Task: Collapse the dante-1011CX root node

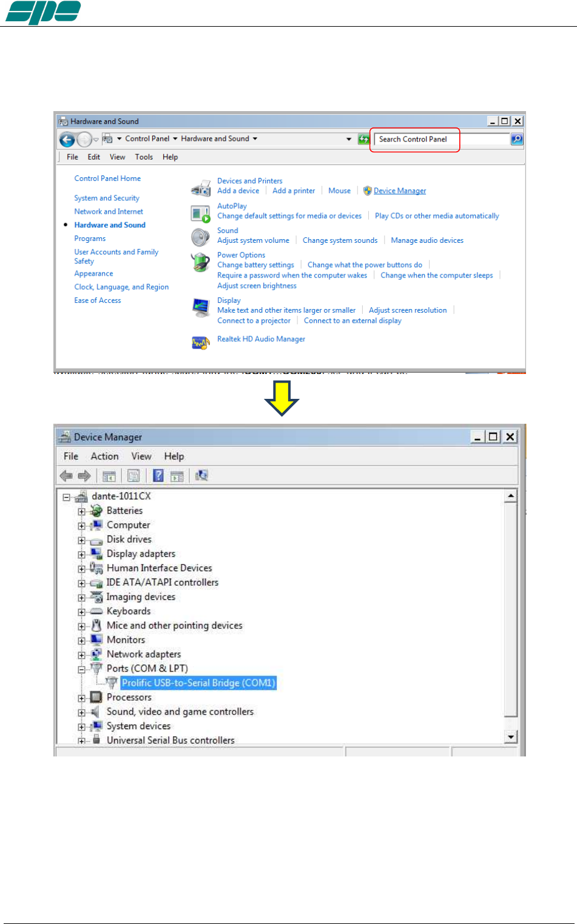Action: [x=66, y=497]
